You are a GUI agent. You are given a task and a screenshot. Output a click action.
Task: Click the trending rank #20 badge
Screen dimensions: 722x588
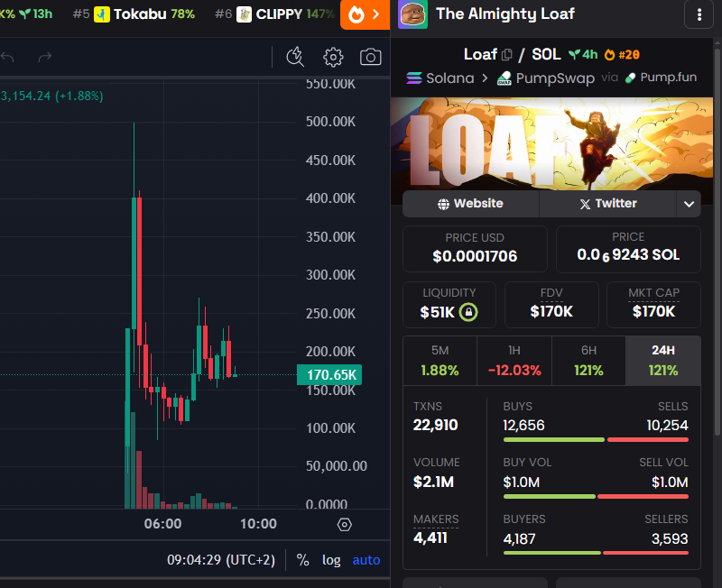click(622, 55)
